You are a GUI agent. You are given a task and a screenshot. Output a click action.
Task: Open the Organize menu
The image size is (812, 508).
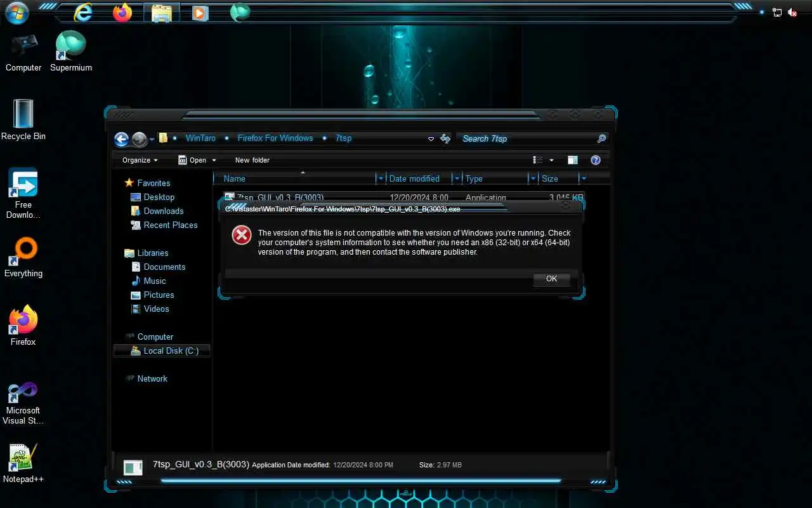pos(140,160)
